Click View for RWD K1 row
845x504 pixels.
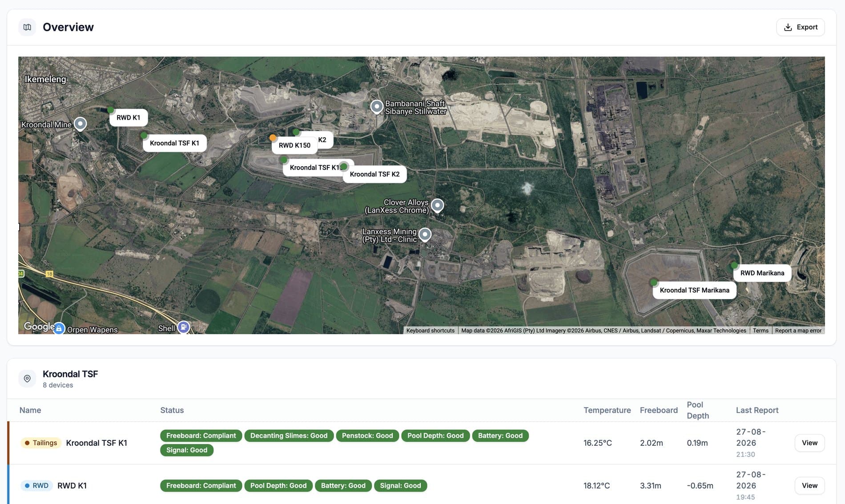(809, 486)
